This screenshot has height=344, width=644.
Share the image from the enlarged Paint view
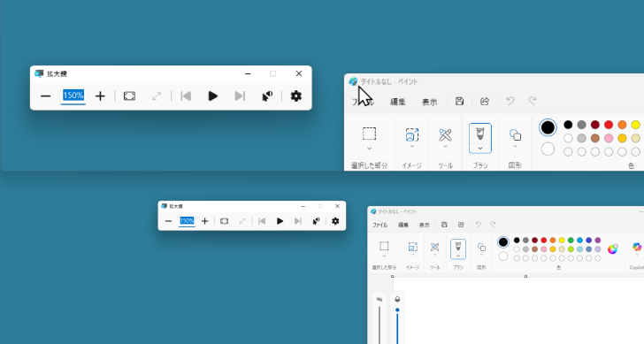(485, 101)
